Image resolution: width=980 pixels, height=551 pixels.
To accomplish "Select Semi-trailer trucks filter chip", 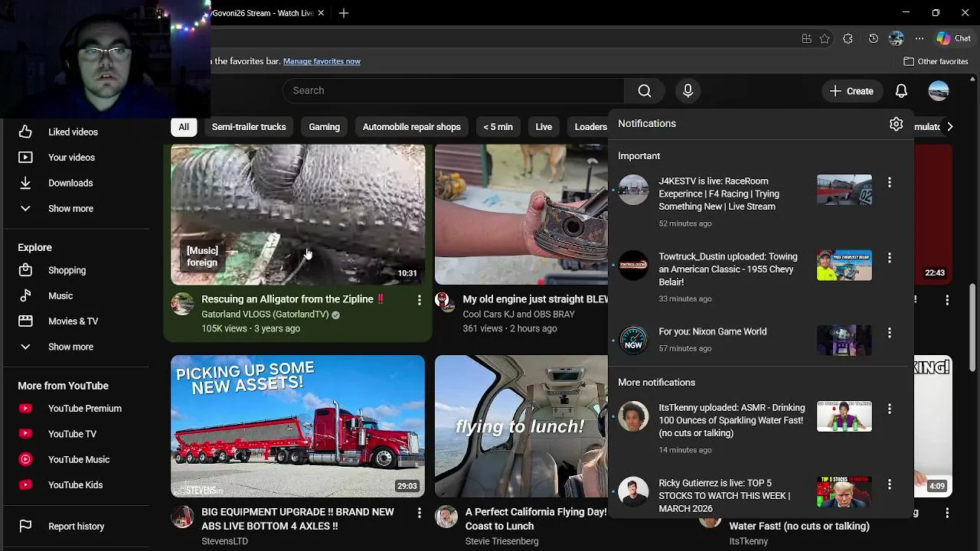I will coord(249,127).
